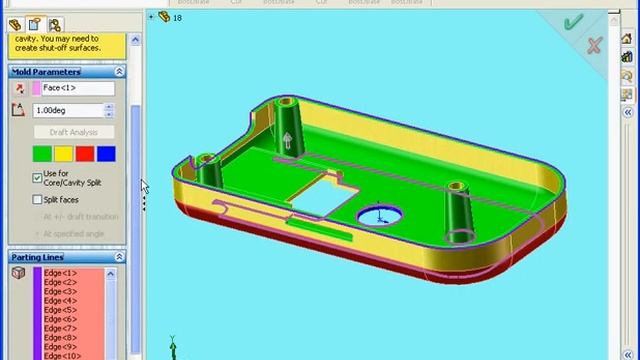
Task: Click the PropertyManager vertical scrollbar thumb
Action: [135, 229]
